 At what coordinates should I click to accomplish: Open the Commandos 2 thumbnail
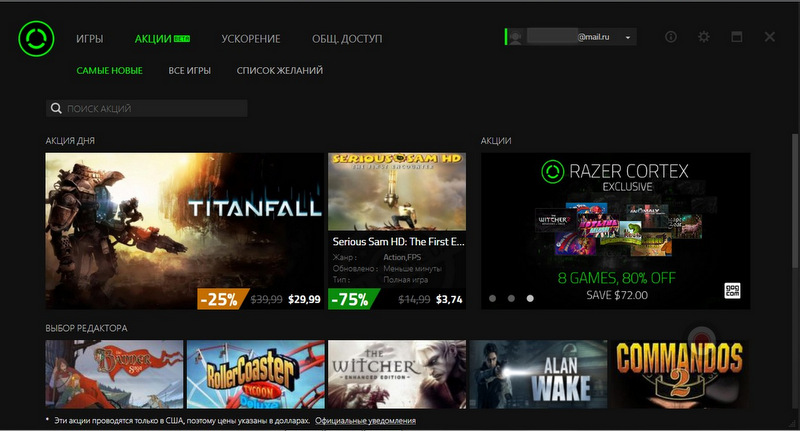click(680, 374)
